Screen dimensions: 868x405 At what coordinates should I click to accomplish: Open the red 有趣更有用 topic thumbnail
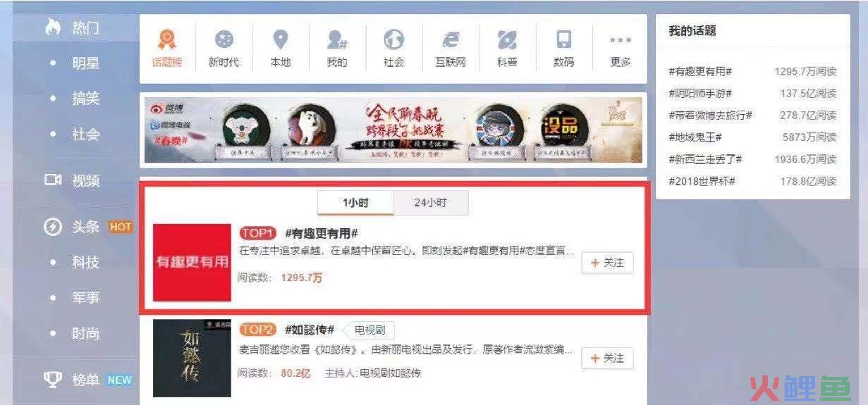[192, 262]
